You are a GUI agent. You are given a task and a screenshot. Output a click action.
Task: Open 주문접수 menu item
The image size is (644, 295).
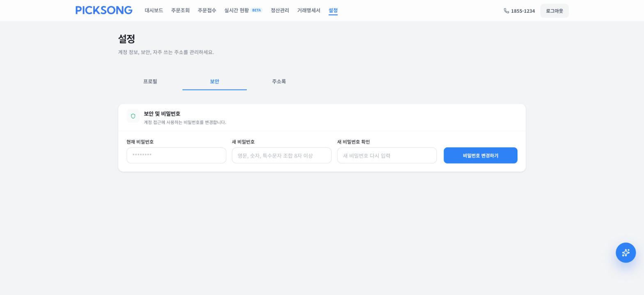click(x=207, y=10)
